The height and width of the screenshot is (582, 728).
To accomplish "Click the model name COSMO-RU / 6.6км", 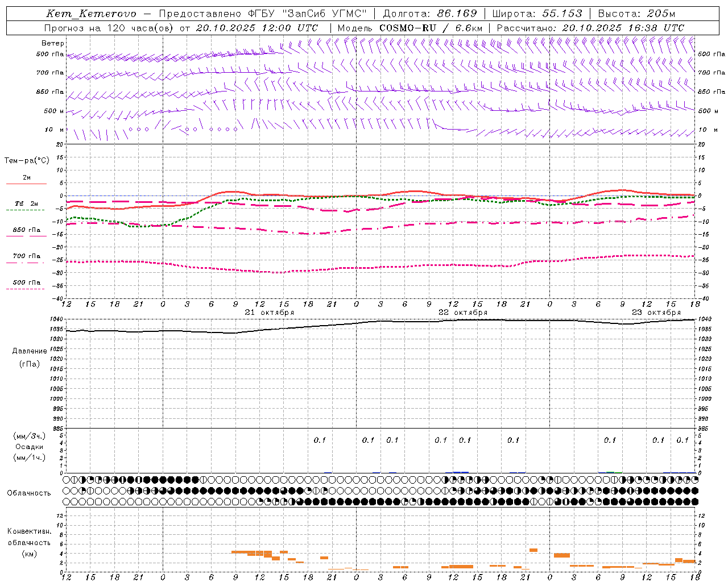I will [431, 28].
